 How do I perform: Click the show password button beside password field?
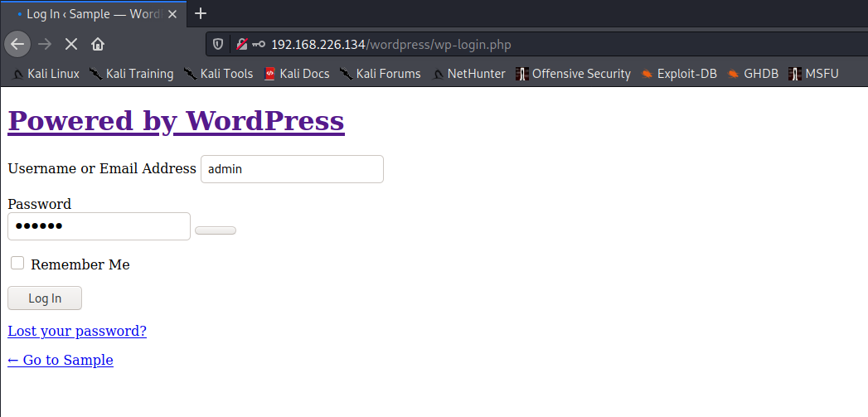tap(216, 230)
